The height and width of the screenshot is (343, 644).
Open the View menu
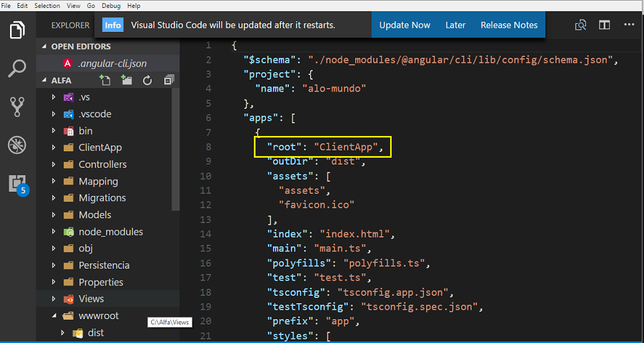pos(74,6)
